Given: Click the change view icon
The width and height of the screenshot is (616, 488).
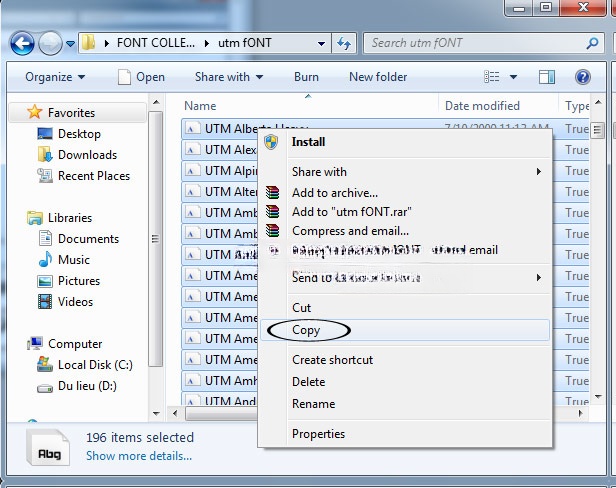Looking at the screenshot, I should [x=491, y=77].
